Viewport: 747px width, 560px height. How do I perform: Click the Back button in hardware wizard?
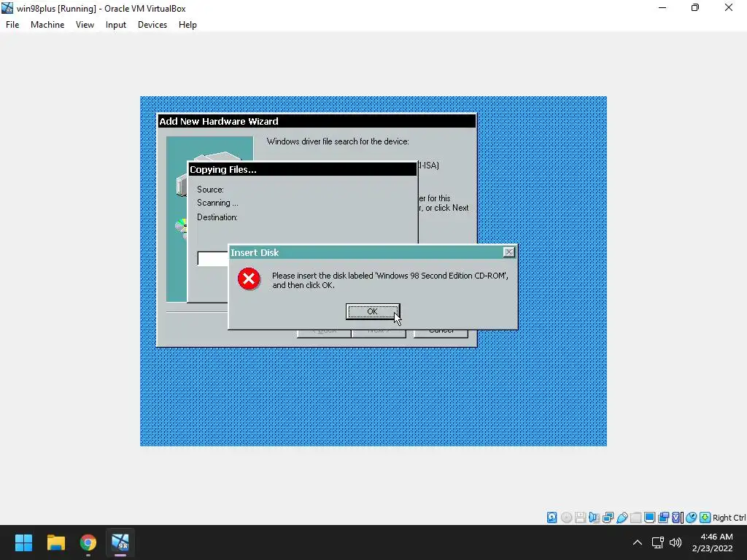[324, 332]
